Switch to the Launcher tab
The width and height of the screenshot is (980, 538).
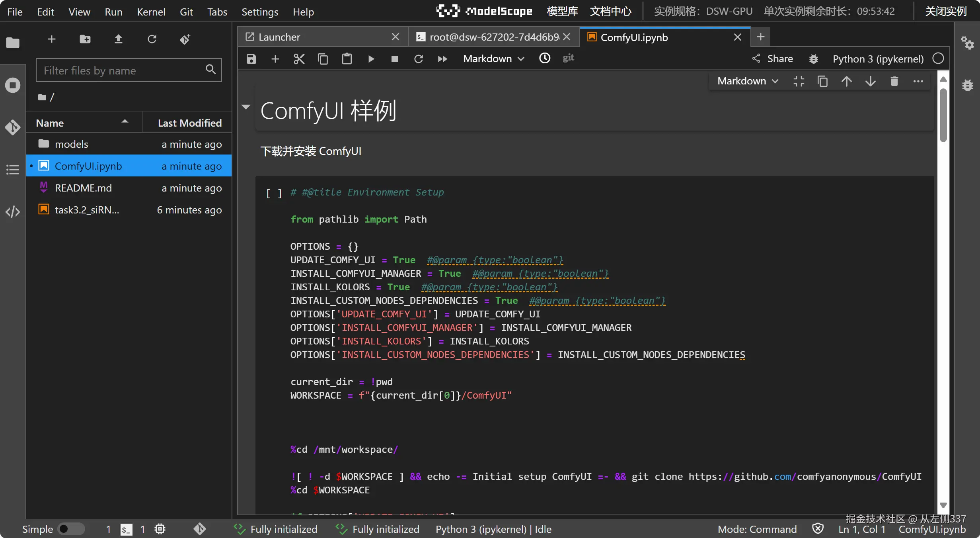point(279,37)
